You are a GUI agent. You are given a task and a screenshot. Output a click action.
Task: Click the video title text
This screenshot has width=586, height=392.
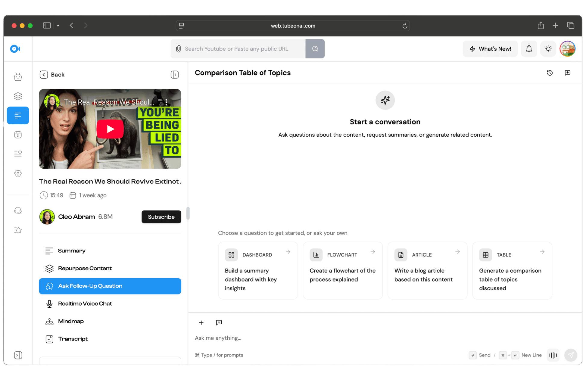click(x=110, y=182)
